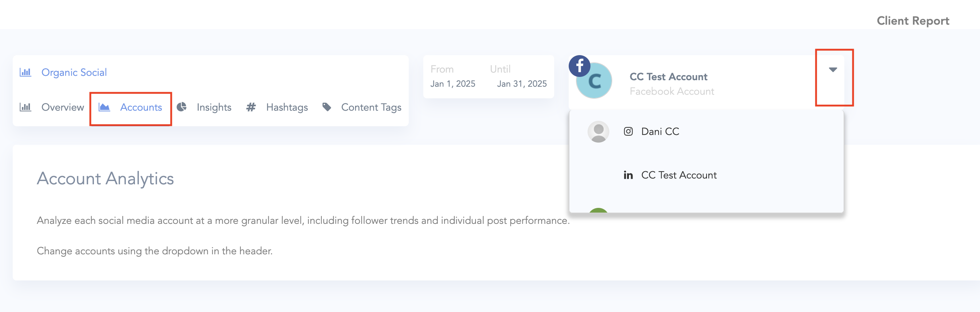This screenshot has width=980, height=312.
Task: Click the Overview bar chart icon
Action: pos(25,107)
